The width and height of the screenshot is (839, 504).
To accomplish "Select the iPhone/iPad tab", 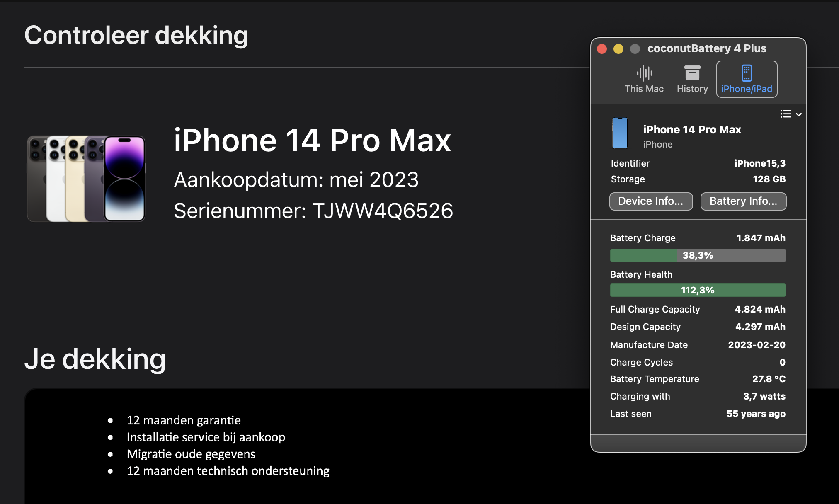I will pyautogui.click(x=746, y=79).
